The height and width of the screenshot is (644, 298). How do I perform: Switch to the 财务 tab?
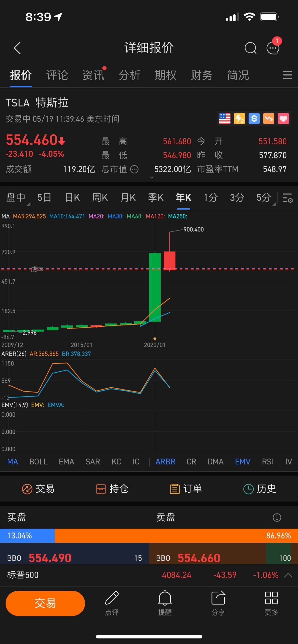click(202, 75)
